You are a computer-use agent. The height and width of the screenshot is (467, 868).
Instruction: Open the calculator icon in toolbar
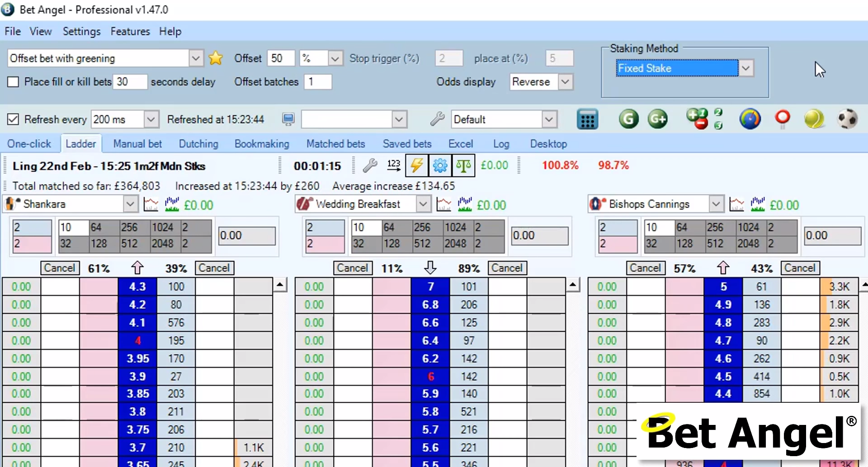tap(587, 119)
